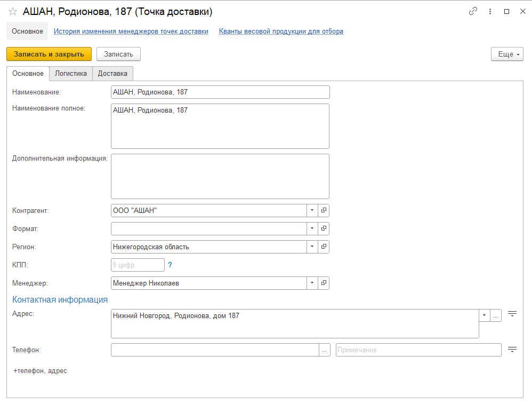This screenshot has height=404, width=532.
Task: Open the Контрагент record with open icon
Action: pyautogui.click(x=324, y=211)
